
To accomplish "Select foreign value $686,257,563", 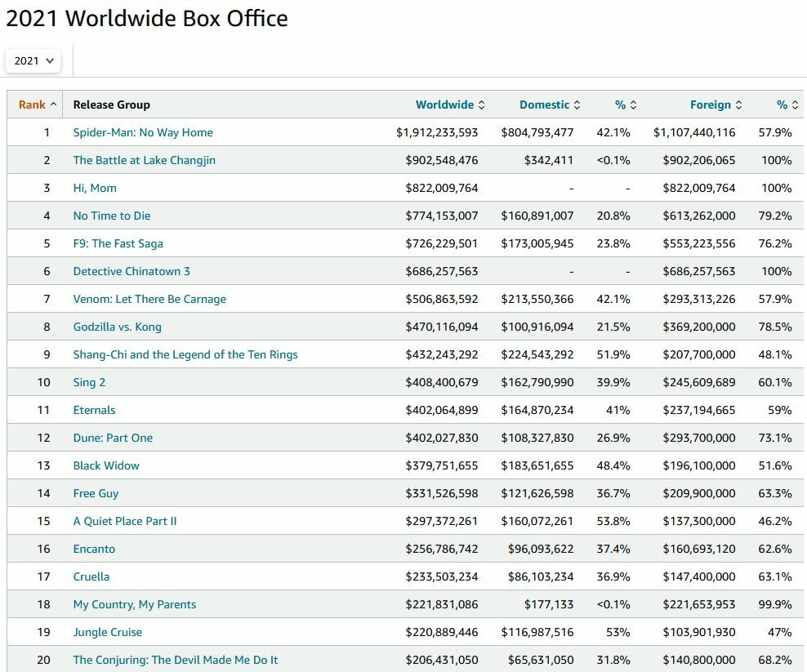I will (699, 271).
